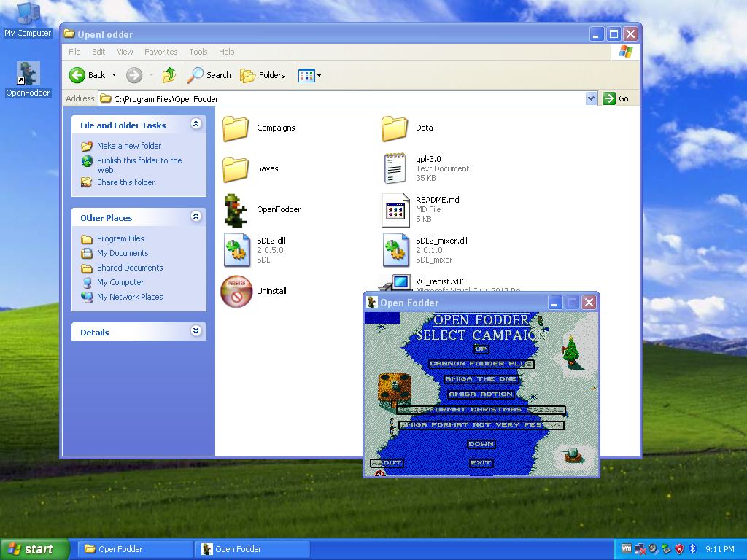
Task: Click the Make a new folder link
Action: [128, 146]
